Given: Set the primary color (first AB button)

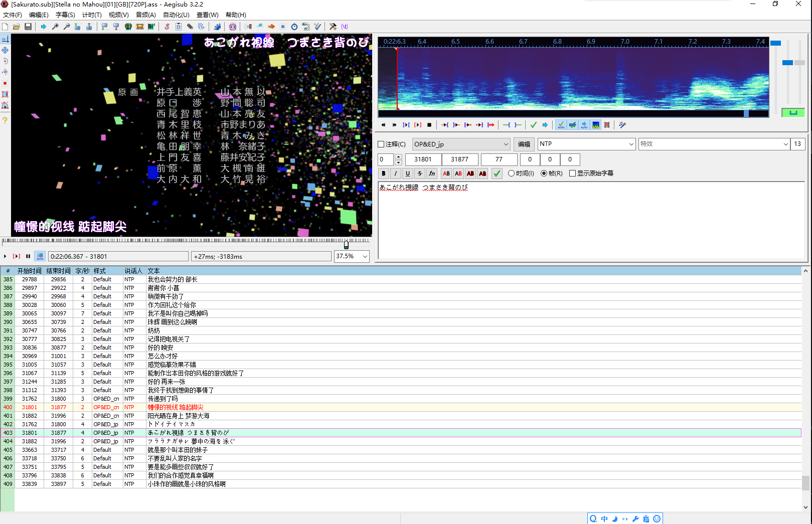Looking at the screenshot, I should [x=446, y=173].
